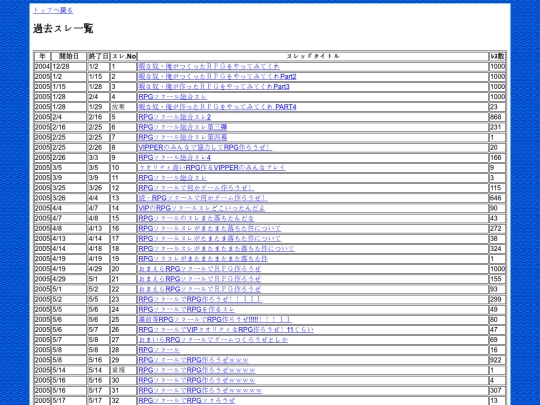Click the 過去スレ一覧 page heading

pos(63,28)
